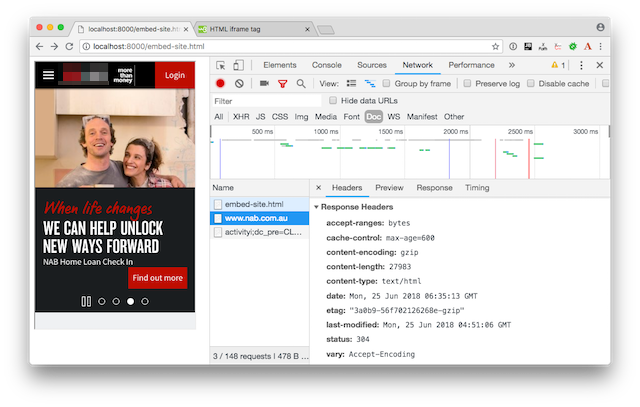Open the DevTools customize three-dot menu
This screenshot has width=640, height=407.
(581, 65)
